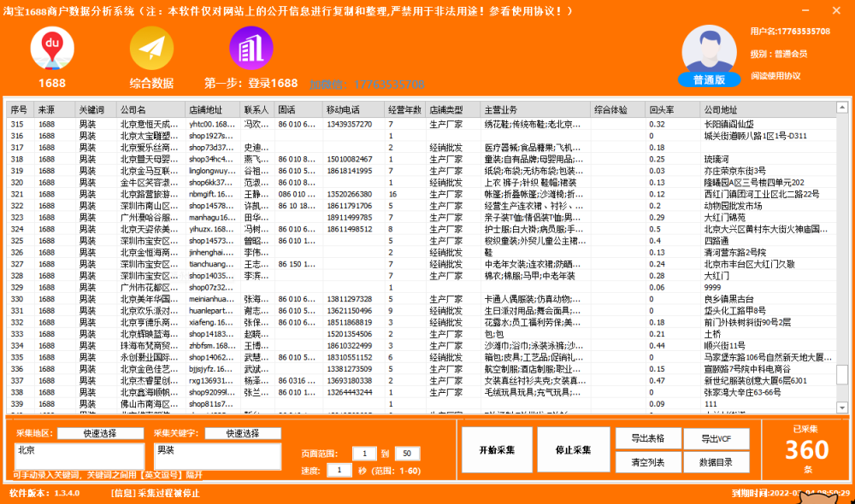
Task: Sort by 来源 column header
Action: point(55,109)
